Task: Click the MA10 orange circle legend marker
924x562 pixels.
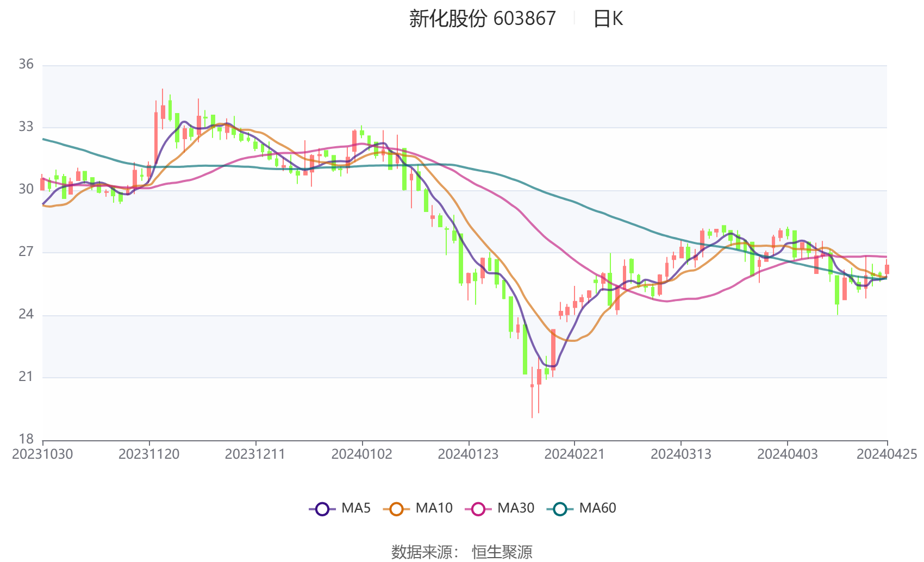Action: (x=396, y=509)
